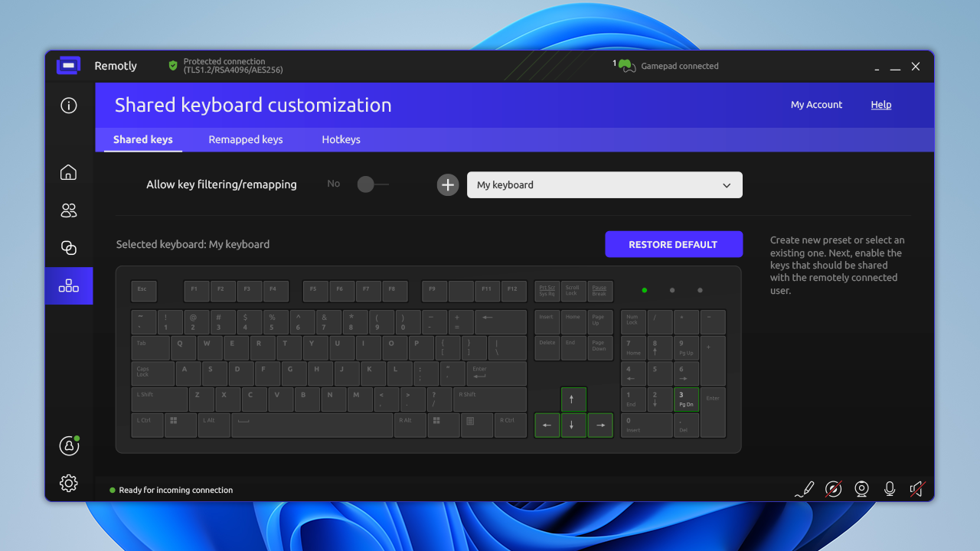Screen dimensions: 980x551
Task: Toggle the webcam icon in status bar
Action: 861,489
